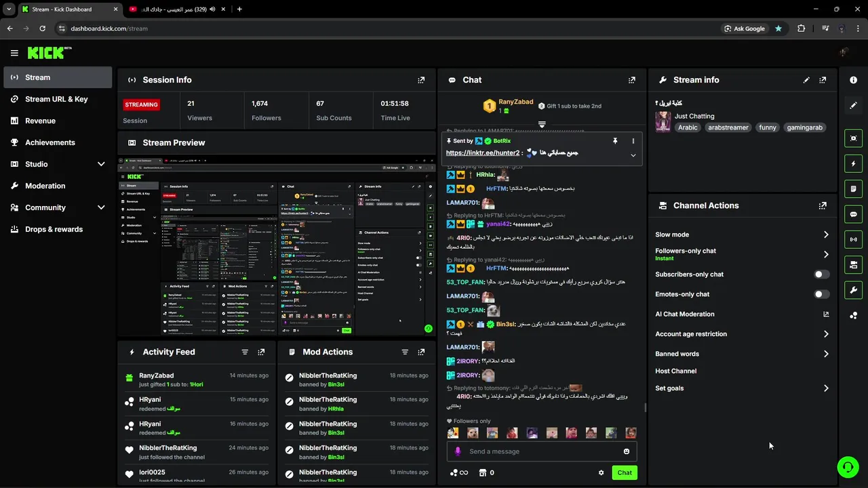Toggle the chat bubble widget in right sidebar
The image size is (868, 488).
pos(853,213)
